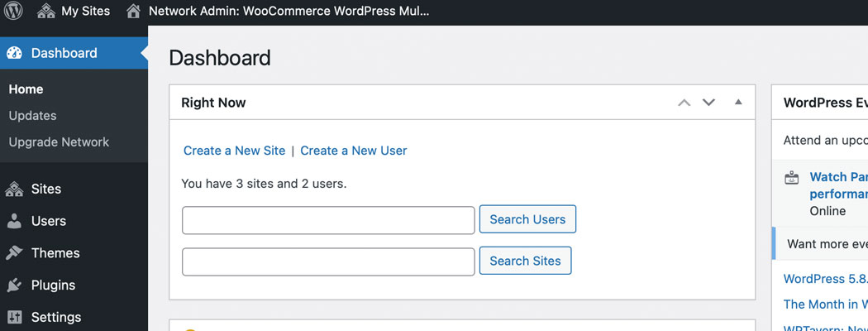Click the Network Admin home icon
This screenshot has height=331, width=868.
(x=133, y=11)
